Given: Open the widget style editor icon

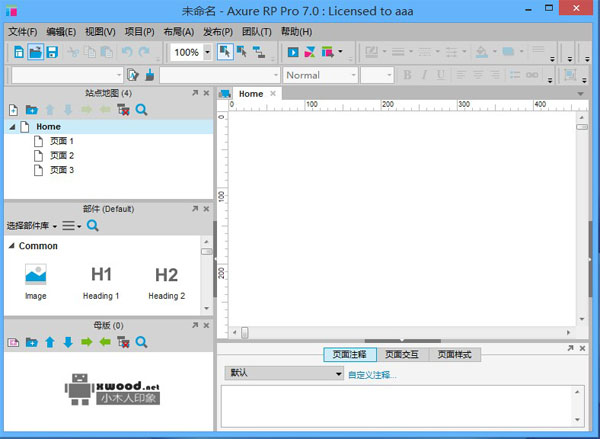Looking at the screenshot, I should [132, 75].
